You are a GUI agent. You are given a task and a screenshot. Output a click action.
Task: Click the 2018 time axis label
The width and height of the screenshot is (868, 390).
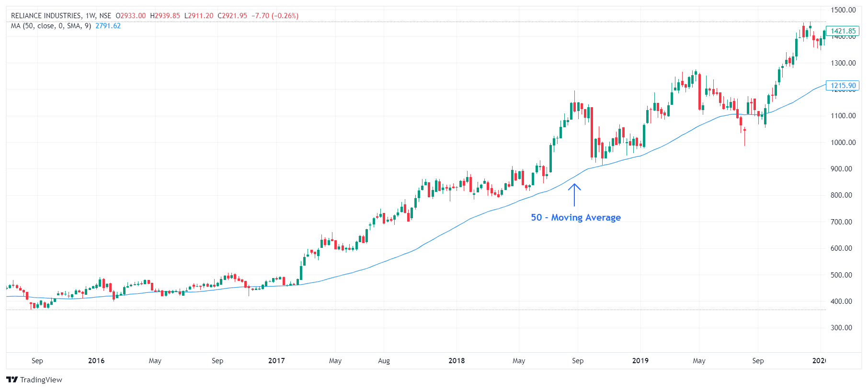[457, 361]
